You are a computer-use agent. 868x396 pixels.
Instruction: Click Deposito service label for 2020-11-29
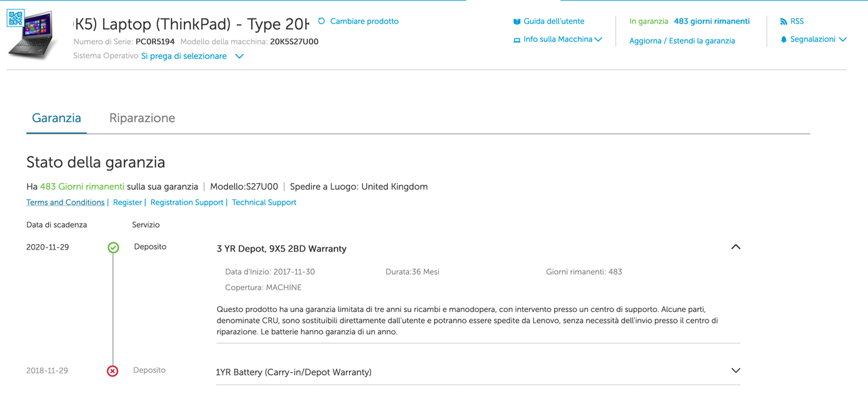[150, 247]
